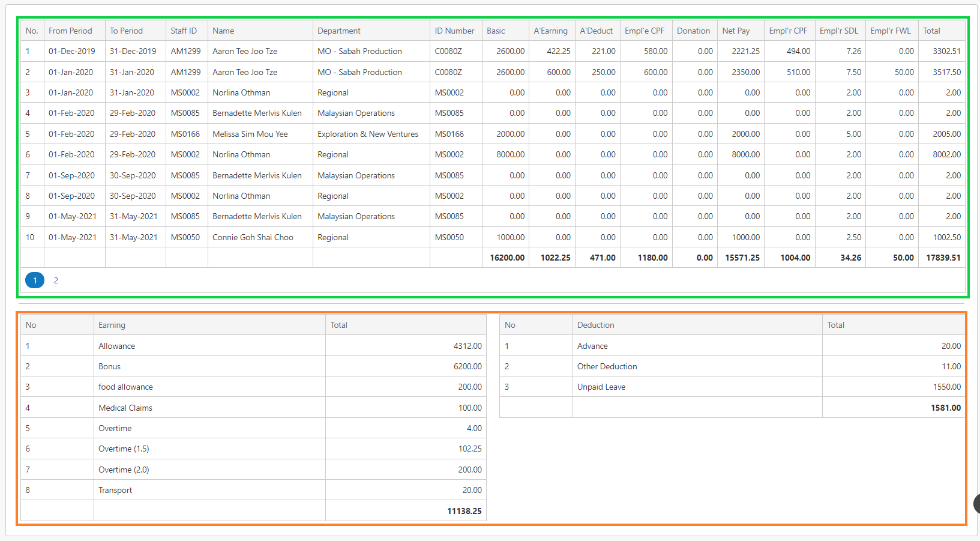
Task: Select the Medical Claims earning row
Action: point(253,408)
